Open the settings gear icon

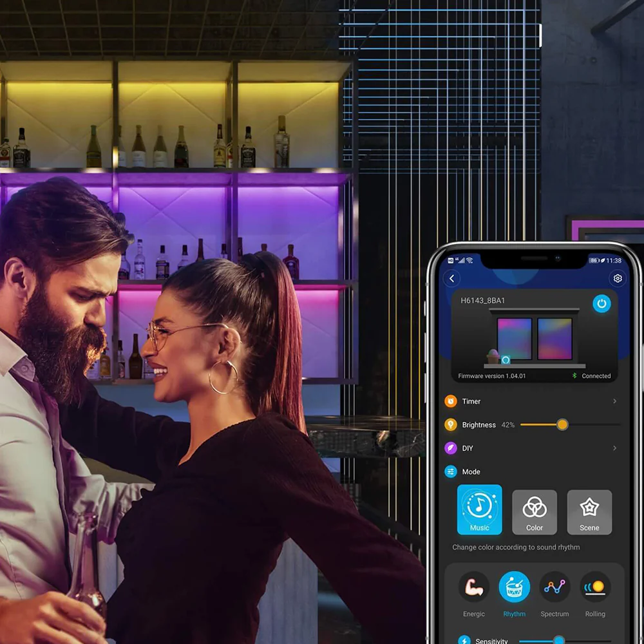[x=618, y=278]
